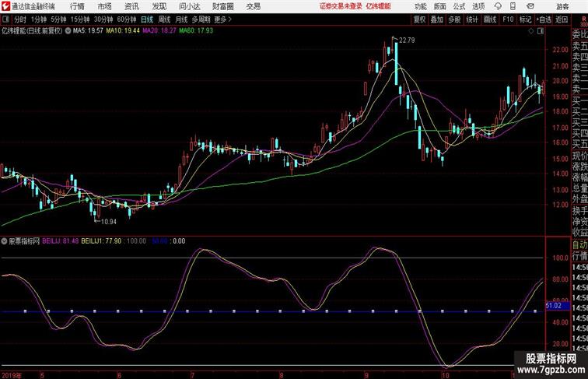The height and width of the screenshot is (379, 588).
Task: Click the 标记 mark button
Action: [x=525, y=19]
